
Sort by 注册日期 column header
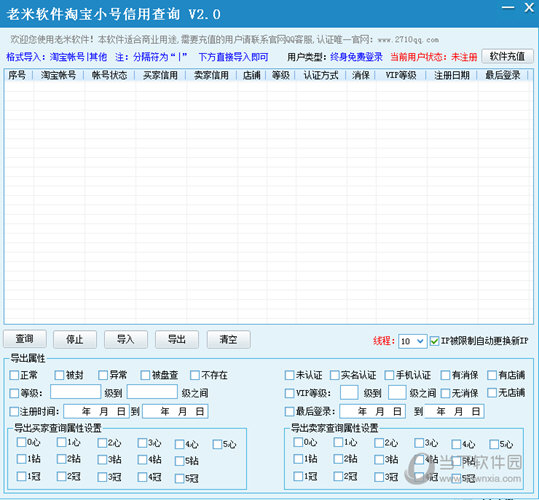pyautogui.click(x=452, y=75)
